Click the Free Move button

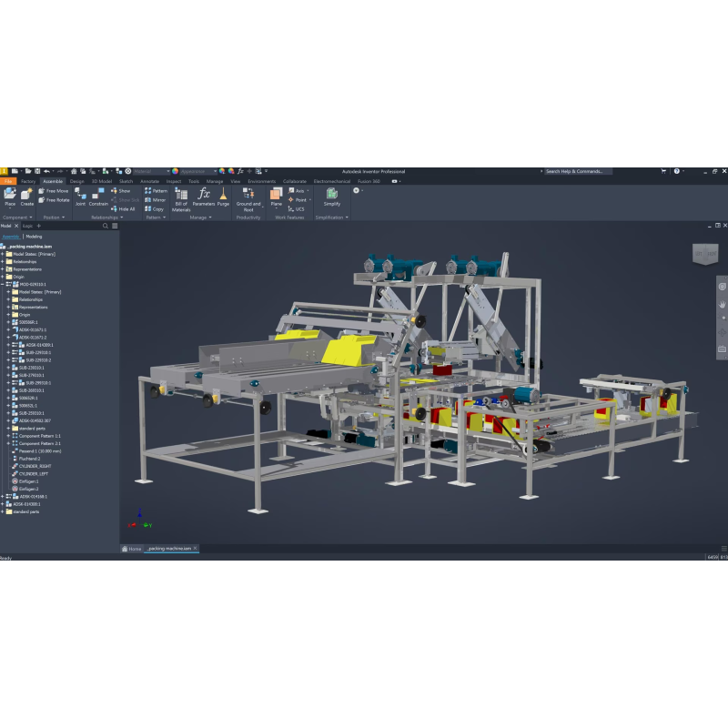[55, 191]
